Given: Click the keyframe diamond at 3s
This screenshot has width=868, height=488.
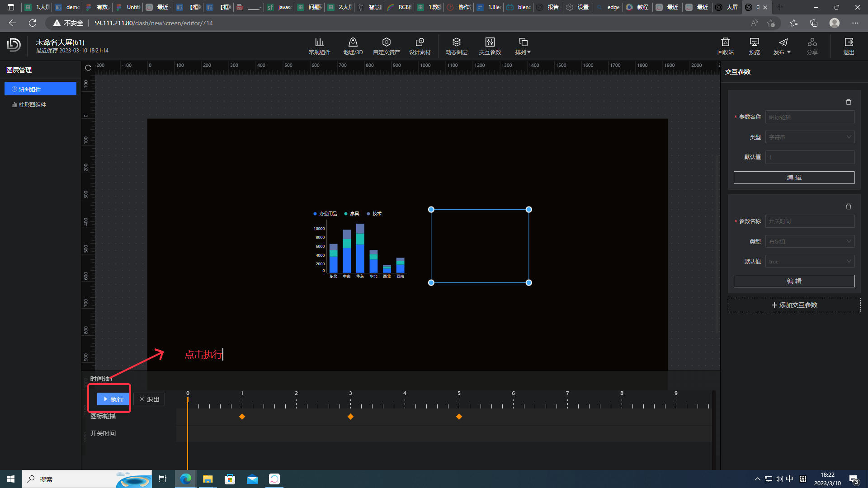Looking at the screenshot, I should coord(350,417).
